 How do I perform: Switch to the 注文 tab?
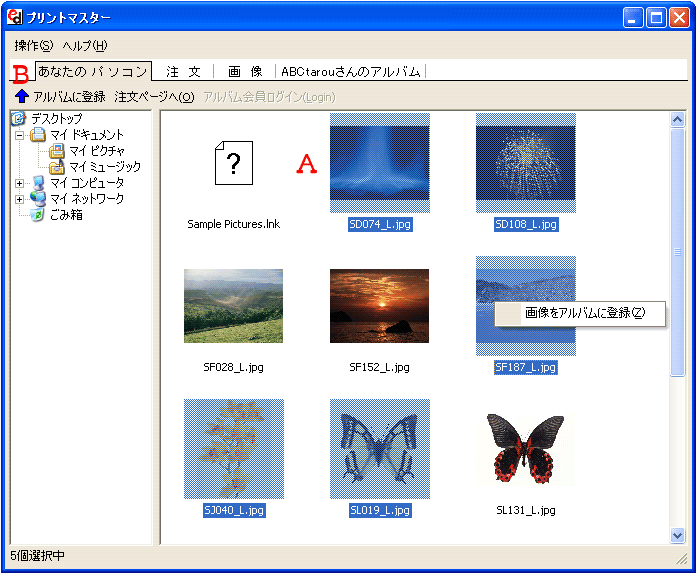click(183, 71)
